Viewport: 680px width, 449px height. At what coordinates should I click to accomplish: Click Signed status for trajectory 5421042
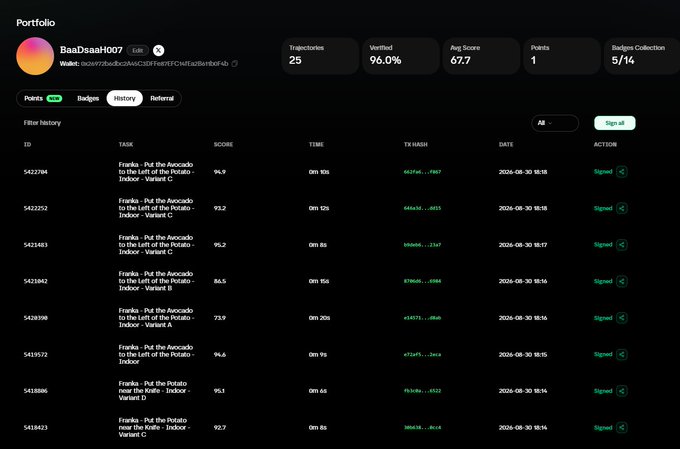603,281
